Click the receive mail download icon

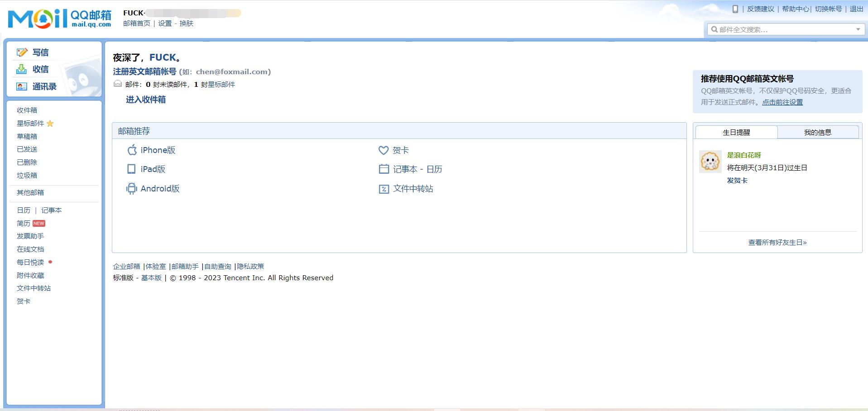(x=21, y=69)
